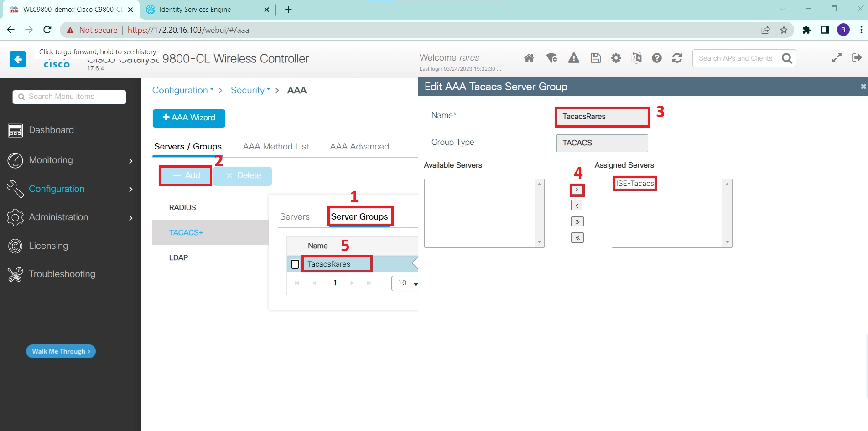This screenshot has width=868, height=431.
Task: Click the Dashboard icon in sidebar
Action: [x=15, y=130]
